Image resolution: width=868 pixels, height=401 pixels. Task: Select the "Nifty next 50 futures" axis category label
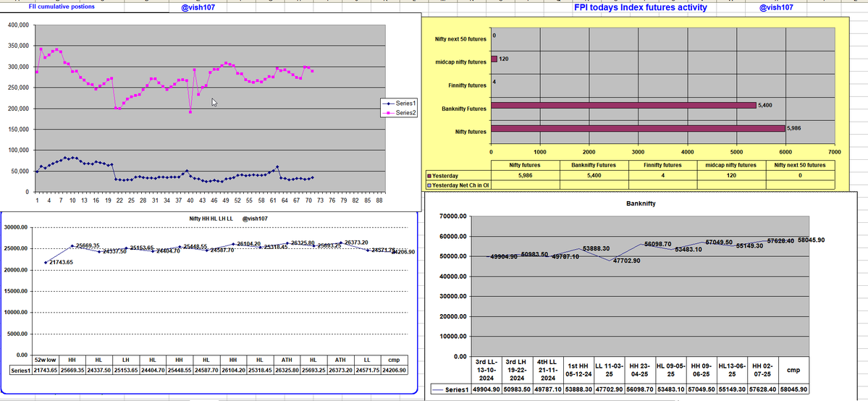(x=460, y=39)
